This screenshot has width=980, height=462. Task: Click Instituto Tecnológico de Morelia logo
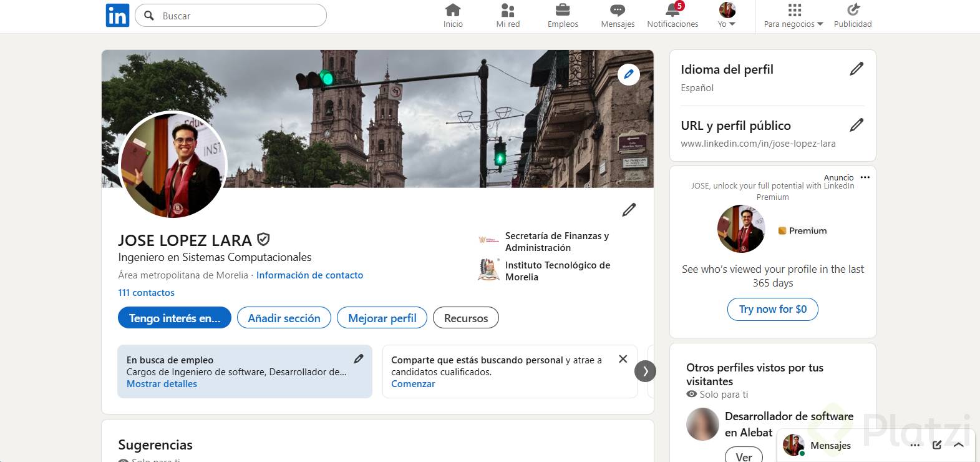[x=488, y=270]
